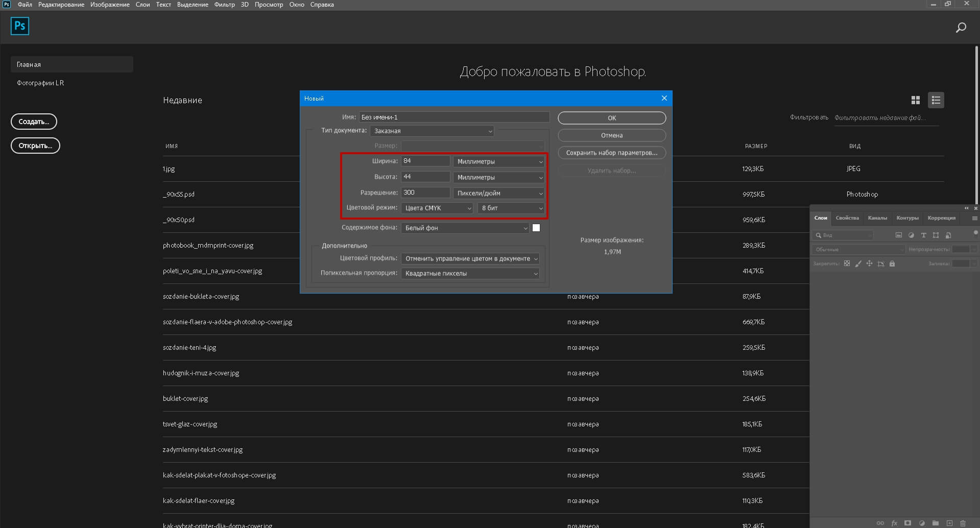The image size is (980, 528).
Task: Click the document name input field
Action: 454,117
